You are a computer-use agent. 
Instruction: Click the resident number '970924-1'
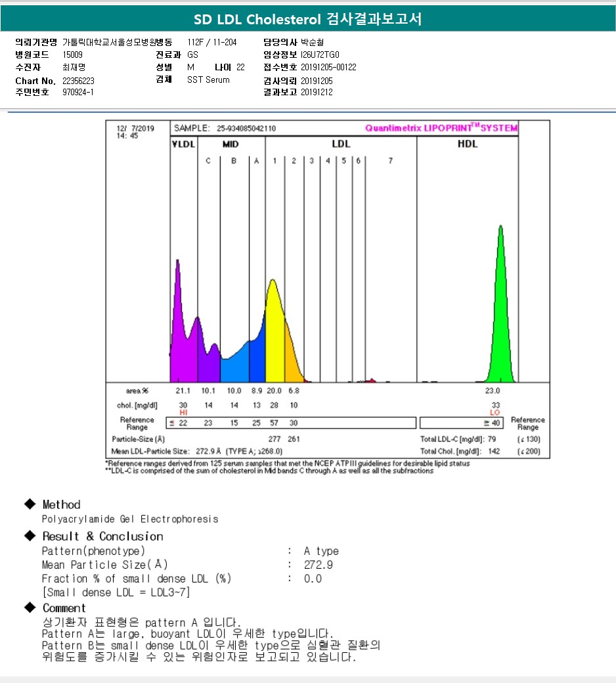point(78,92)
